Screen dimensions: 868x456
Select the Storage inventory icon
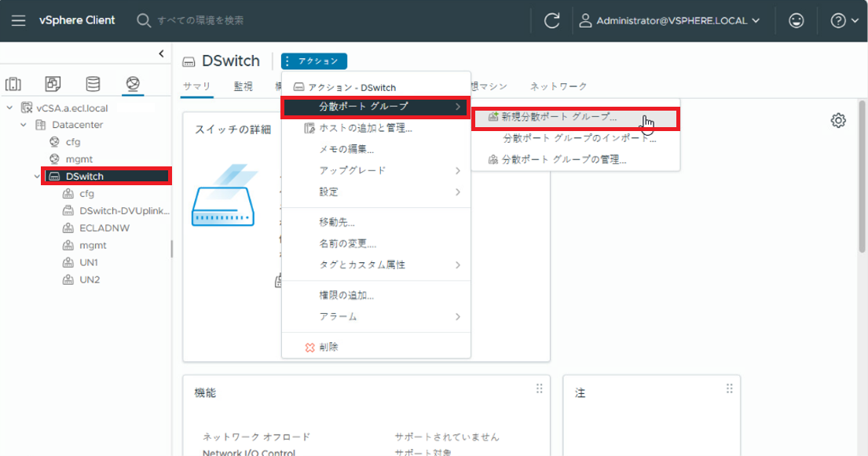click(93, 84)
